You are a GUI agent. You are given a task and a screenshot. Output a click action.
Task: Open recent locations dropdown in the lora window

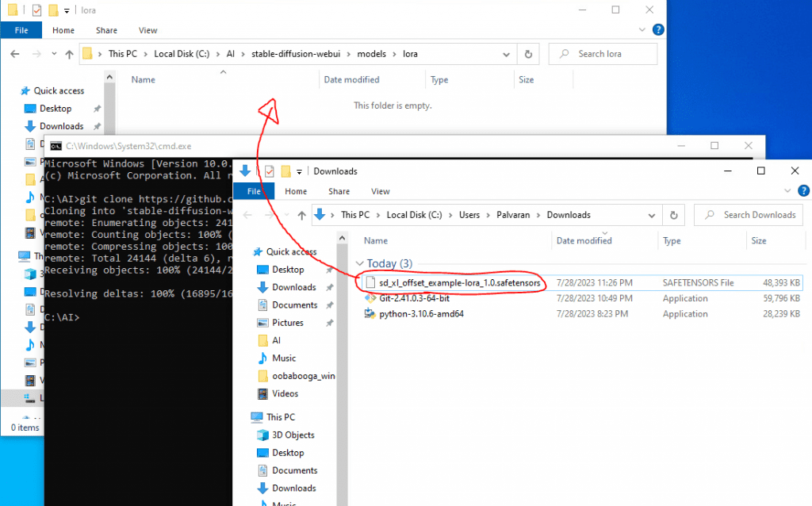point(54,54)
